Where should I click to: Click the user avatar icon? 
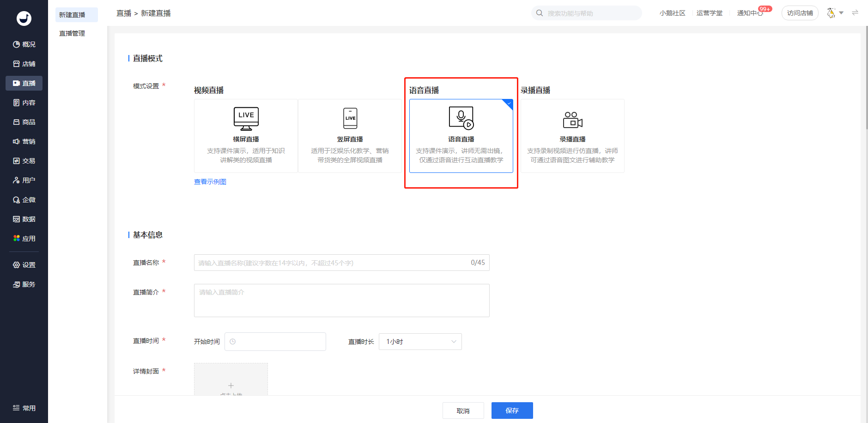(831, 13)
